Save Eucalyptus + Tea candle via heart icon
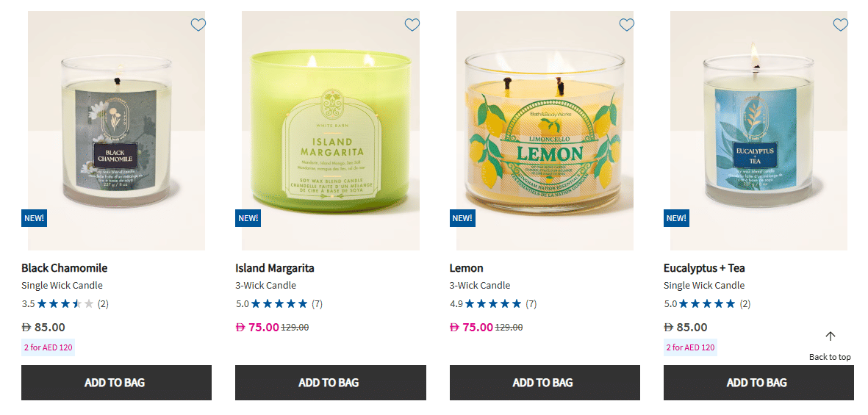This screenshot has width=868, height=415. tap(840, 24)
